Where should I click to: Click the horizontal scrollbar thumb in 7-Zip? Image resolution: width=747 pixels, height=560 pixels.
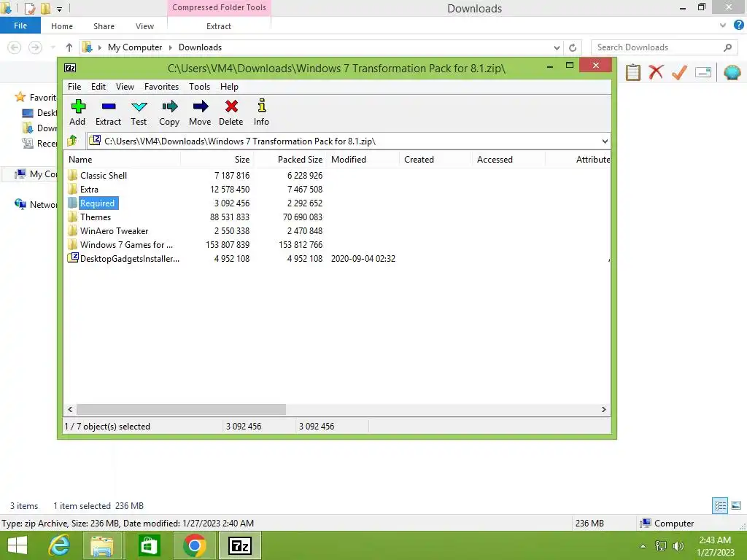pos(181,410)
